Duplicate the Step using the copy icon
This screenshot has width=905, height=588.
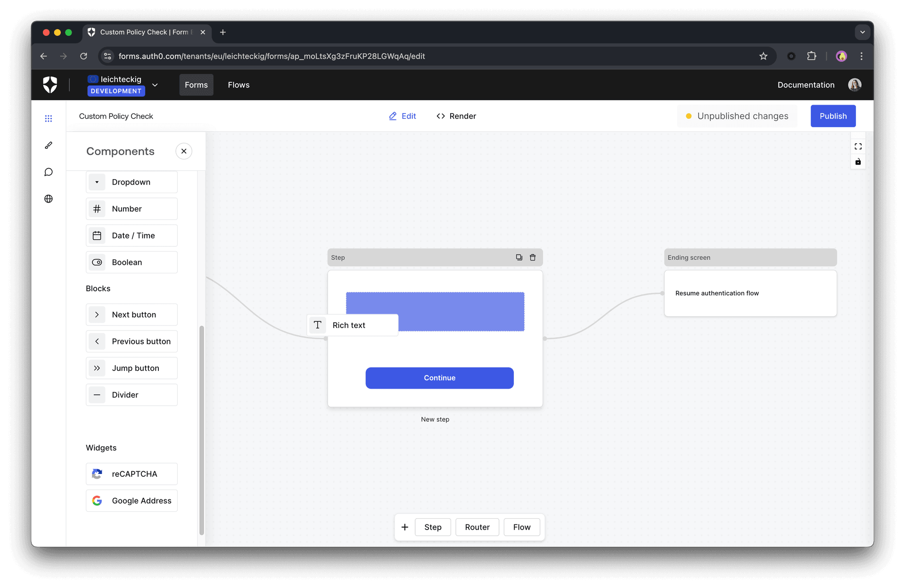[x=519, y=257]
